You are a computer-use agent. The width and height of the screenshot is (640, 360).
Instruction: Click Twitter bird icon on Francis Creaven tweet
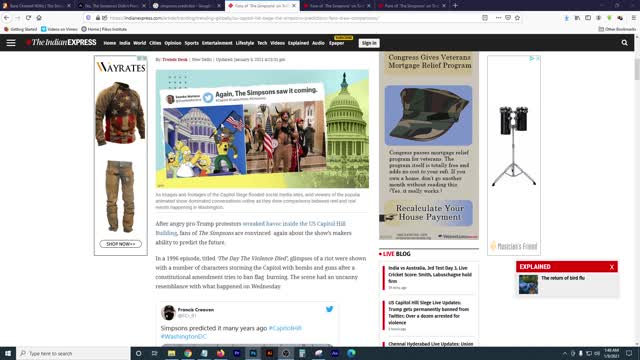(329, 309)
